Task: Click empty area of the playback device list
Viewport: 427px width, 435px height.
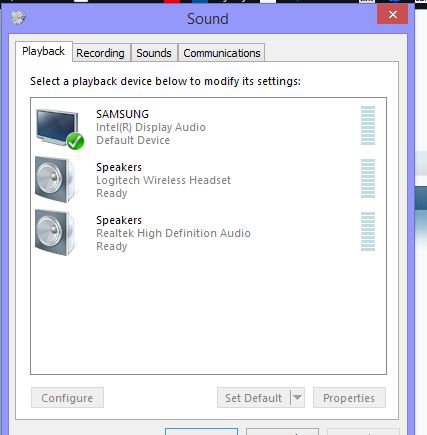Action: (x=208, y=313)
